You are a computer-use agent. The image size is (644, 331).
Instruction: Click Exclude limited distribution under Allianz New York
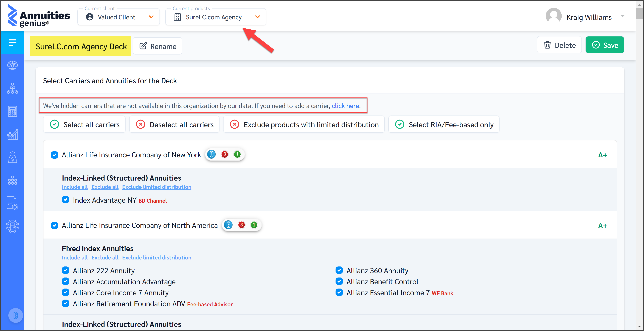point(157,187)
